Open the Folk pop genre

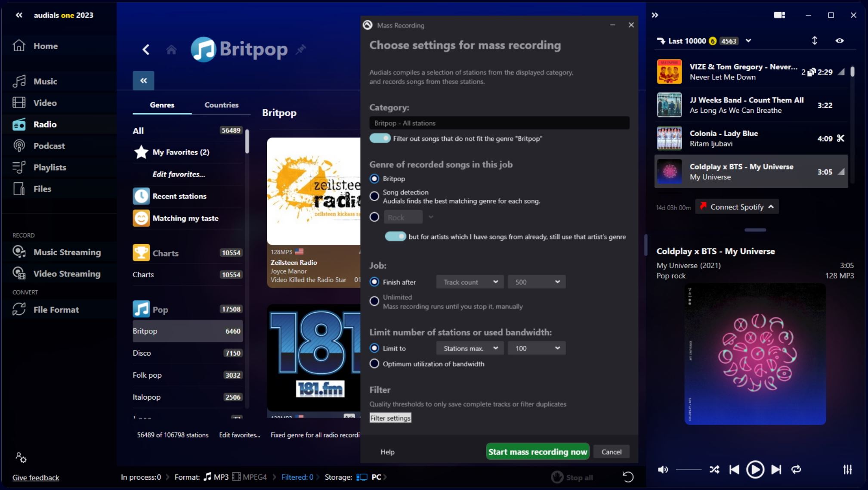point(188,375)
